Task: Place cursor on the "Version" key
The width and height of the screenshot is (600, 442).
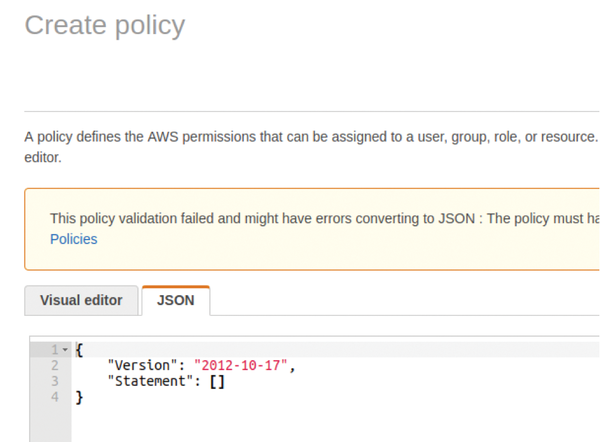Action: [x=142, y=365]
